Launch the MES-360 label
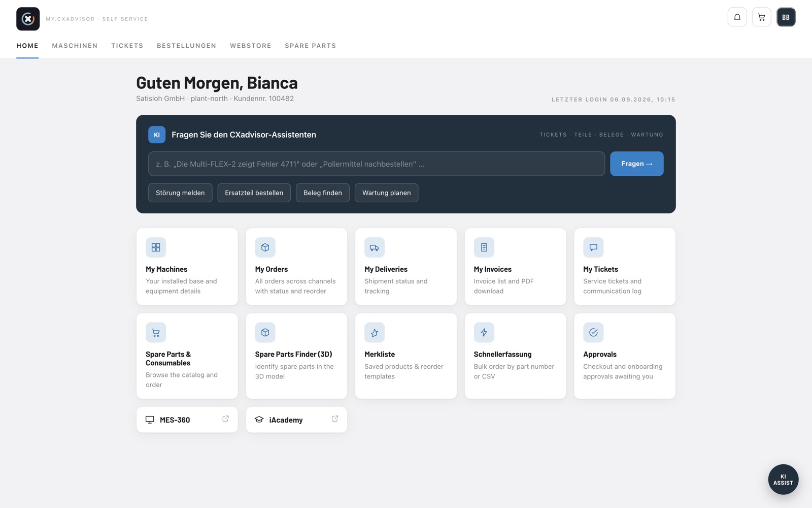This screenshot has height=508, width=812. [175, 420]
